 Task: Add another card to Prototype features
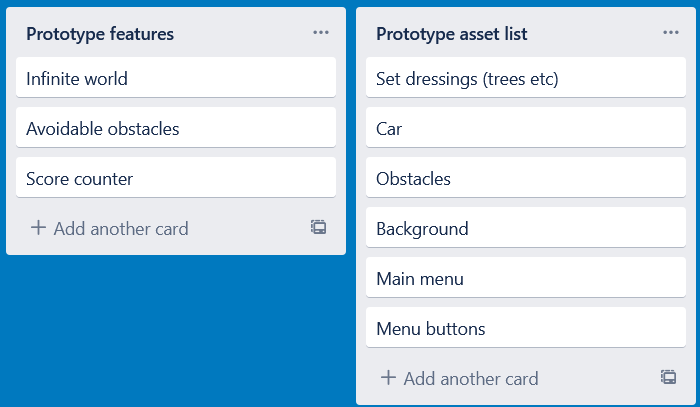click(x=120, y=228)
